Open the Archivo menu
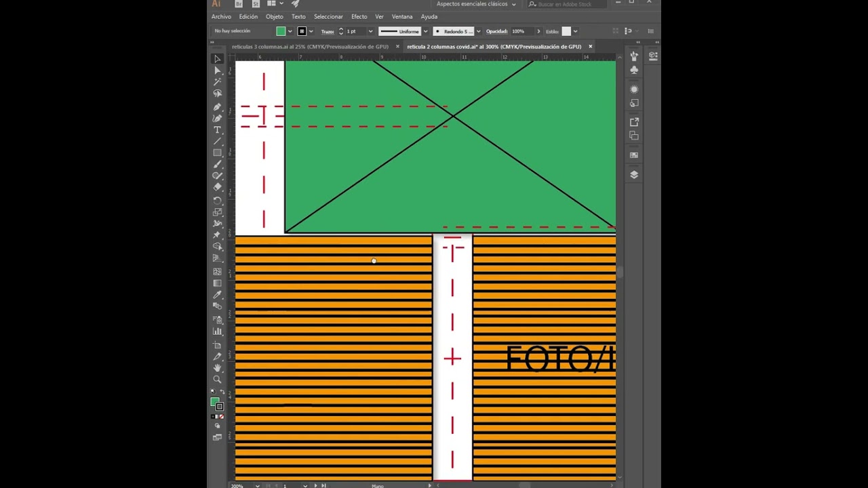This screenshot has height=488, width=868. tap(221, 16)
